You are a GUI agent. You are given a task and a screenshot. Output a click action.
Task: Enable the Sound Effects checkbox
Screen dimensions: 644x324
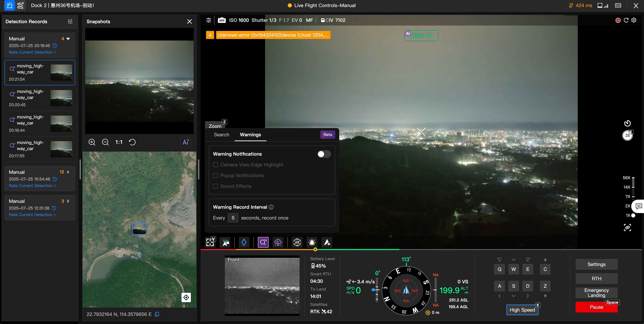click(215, 186)
